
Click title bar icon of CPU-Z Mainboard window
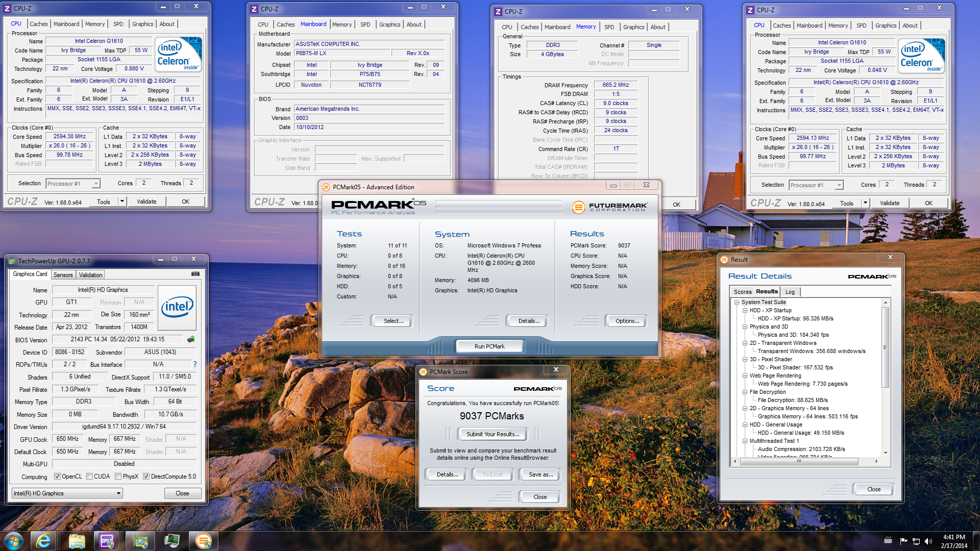[x=254, y=9]
